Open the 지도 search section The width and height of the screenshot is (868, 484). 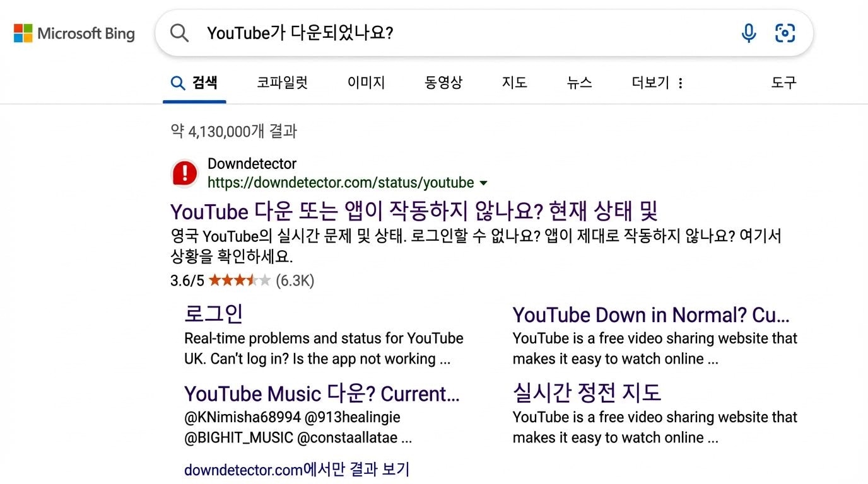513,83
